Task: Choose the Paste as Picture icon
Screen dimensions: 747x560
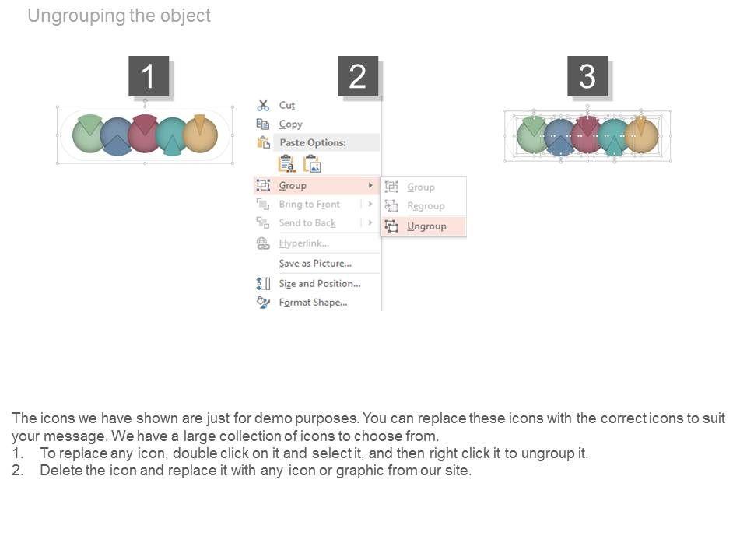Action: (312, 163)
